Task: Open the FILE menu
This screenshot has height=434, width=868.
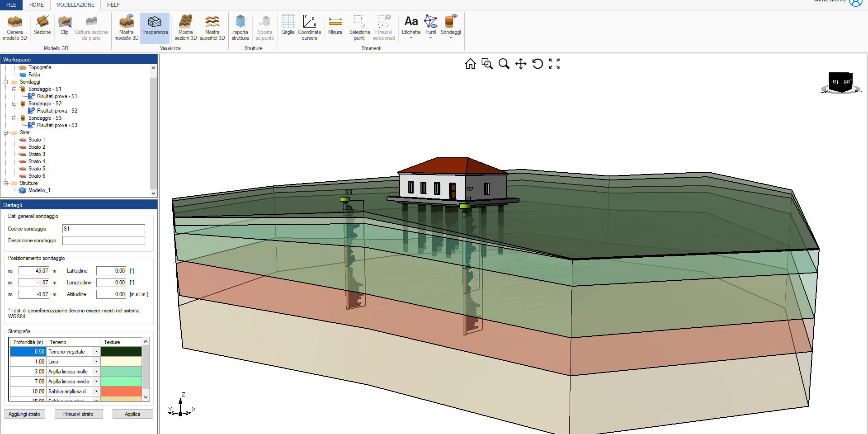Action: 11,5
